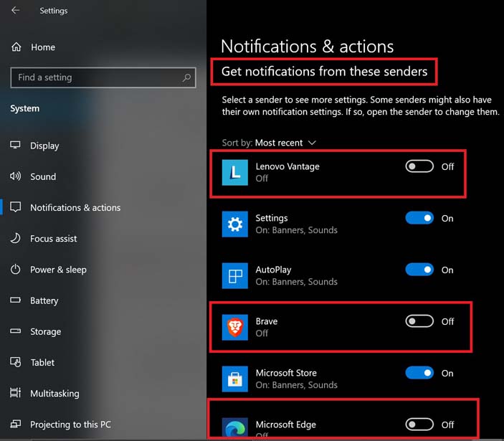Image resolution: width=504 pixels, height=441 pixels.
Task: Open Focus assist settings page
Action: click(x=53, y=239)
